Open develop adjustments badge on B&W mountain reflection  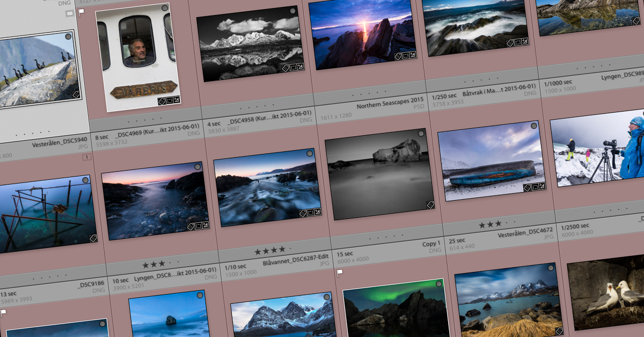(x=301, y=67)
